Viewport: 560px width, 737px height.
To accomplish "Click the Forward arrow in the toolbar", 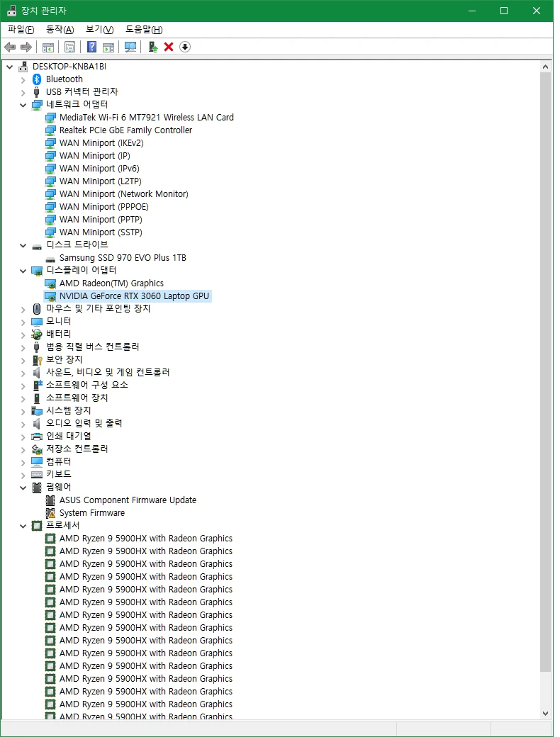I will [x=26, y=47].
